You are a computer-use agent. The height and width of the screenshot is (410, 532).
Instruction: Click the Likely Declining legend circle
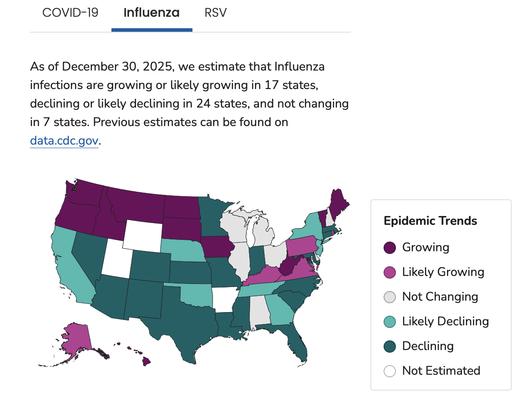click(x=390, y=322)
